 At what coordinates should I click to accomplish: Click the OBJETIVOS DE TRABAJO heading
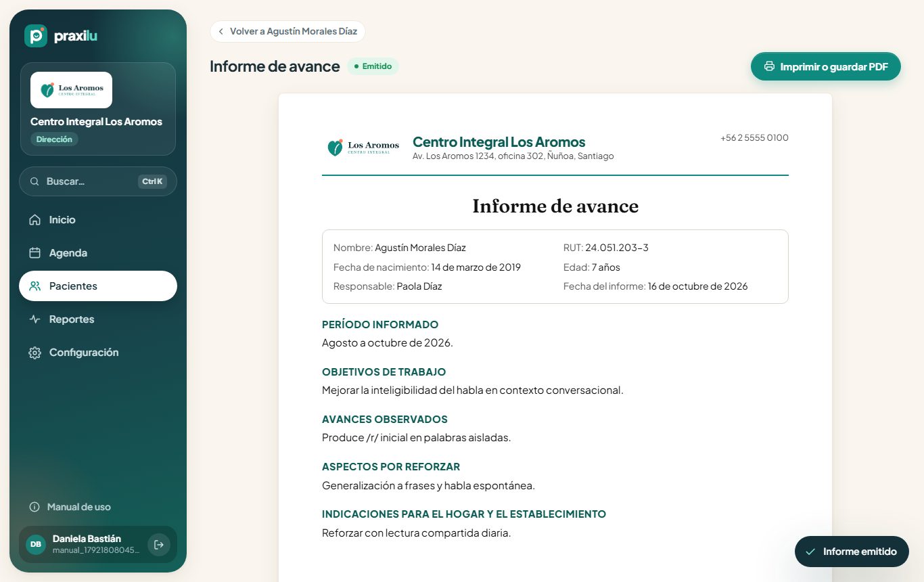[384, 372]
